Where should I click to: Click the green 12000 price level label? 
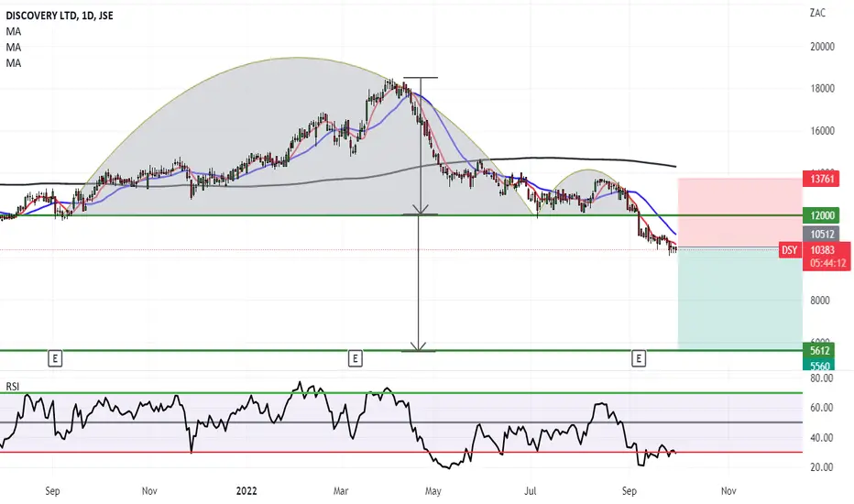click(821, 215)
